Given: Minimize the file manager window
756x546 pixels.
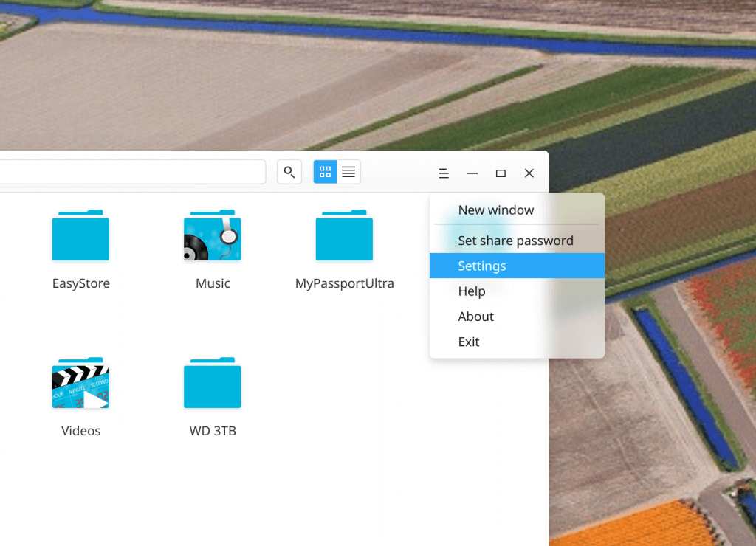Looking at the screenshot, I should tap(472, 173).
